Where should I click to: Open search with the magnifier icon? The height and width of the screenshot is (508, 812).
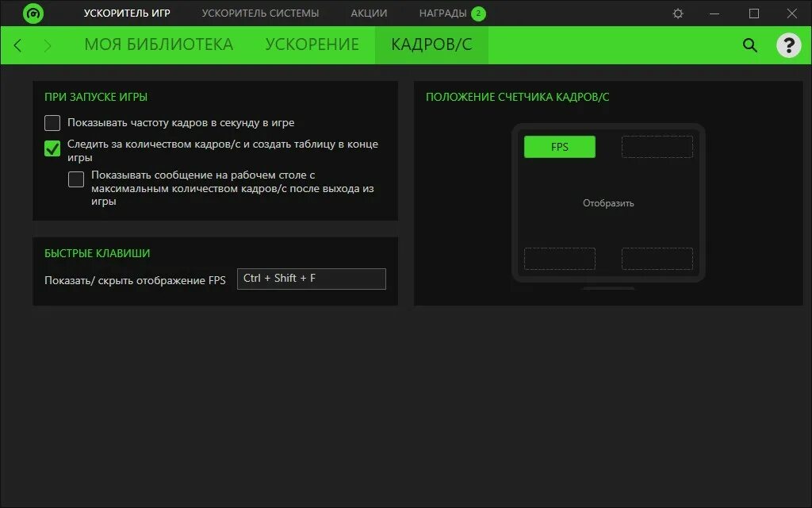750,45
